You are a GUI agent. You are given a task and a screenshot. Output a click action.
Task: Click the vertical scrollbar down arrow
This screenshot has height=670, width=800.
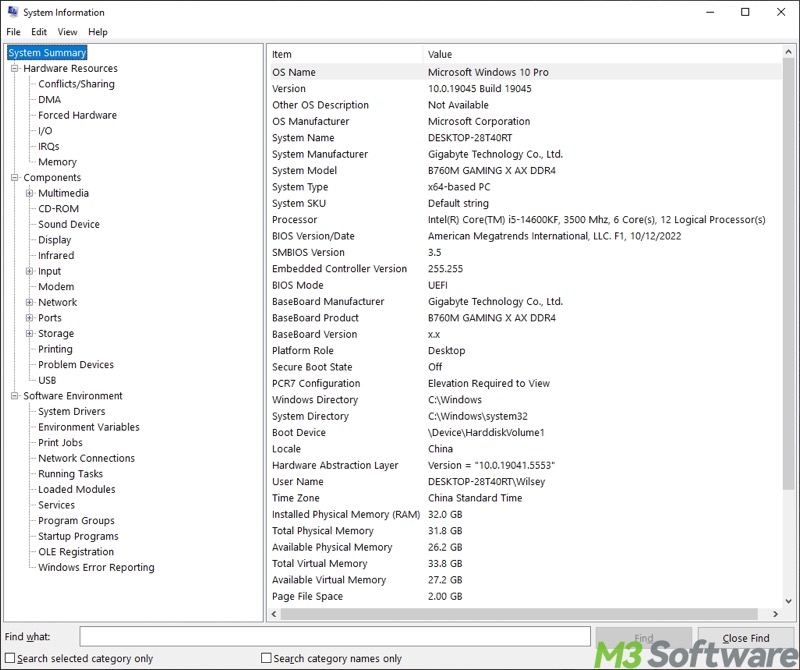[x=788, y=601]
